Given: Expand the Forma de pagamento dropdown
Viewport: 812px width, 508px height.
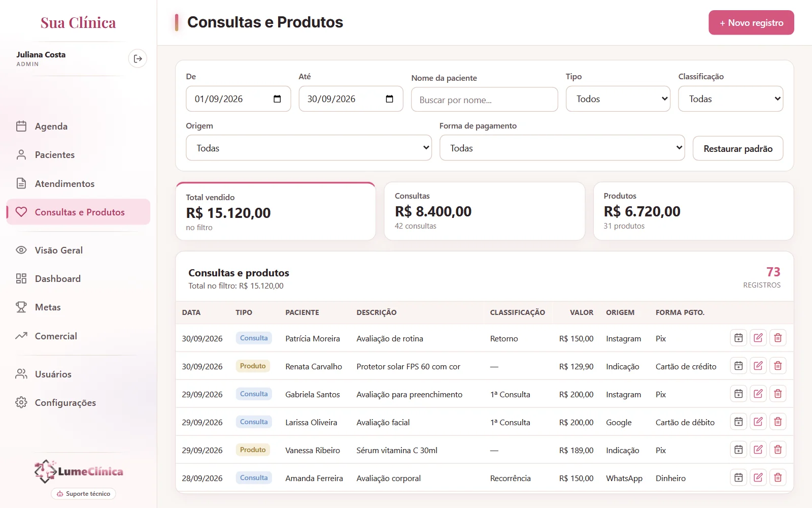Looking at the screenshot, I should (x=562, y=148).
